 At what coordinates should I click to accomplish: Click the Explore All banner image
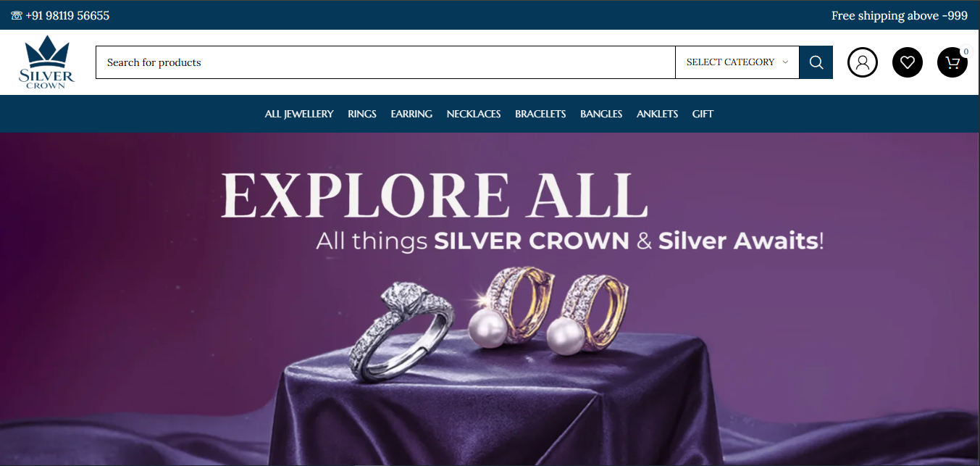click(x=490, y=299)
